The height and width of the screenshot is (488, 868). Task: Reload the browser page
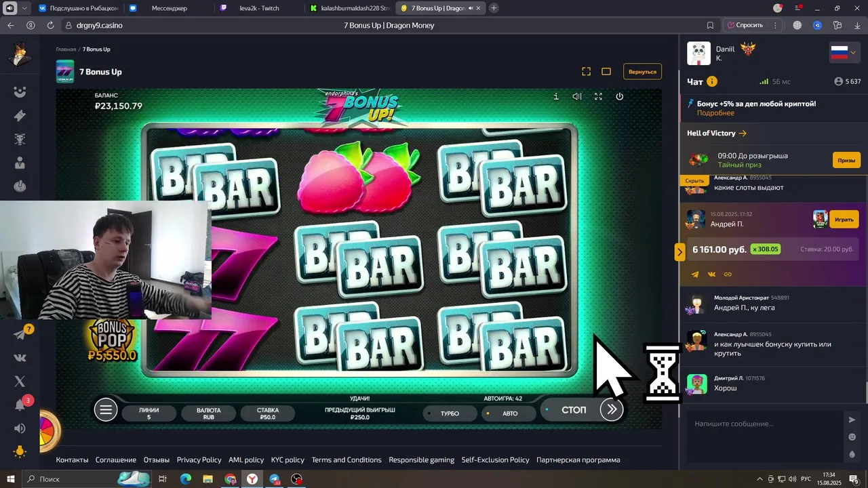coord(50,25)
